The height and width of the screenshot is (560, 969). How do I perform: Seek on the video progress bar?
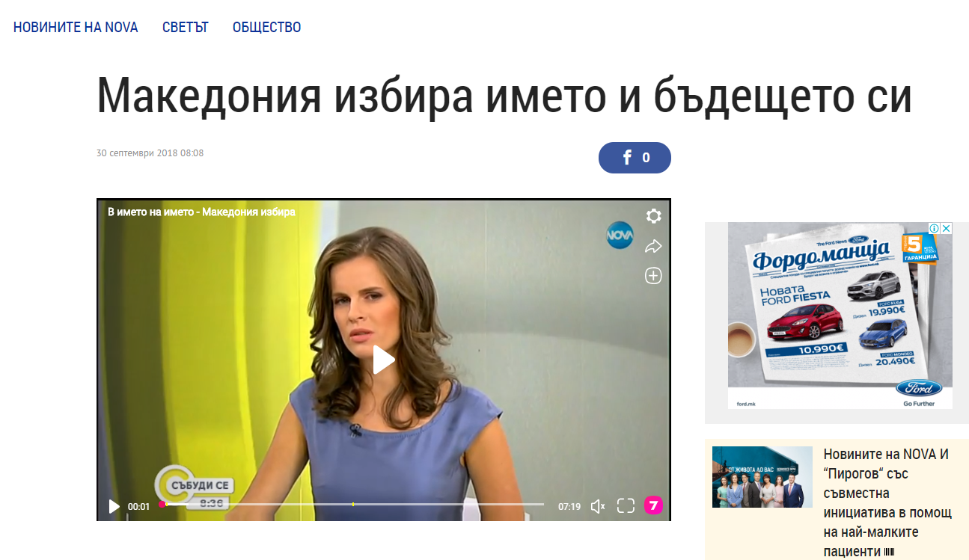click(x=352, y=505)
